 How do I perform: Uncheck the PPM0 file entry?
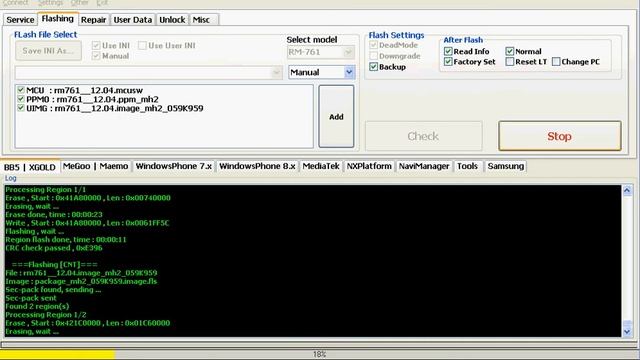[x=21, y=99]
